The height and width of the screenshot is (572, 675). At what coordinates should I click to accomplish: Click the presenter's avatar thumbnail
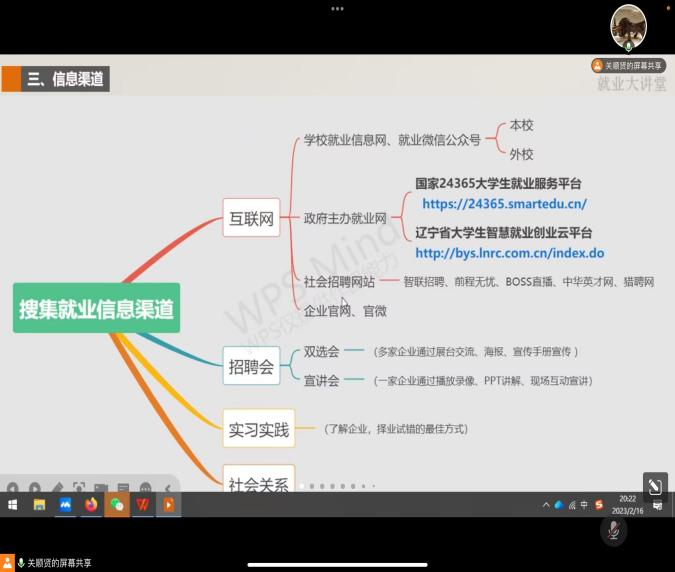coord(628,27)
